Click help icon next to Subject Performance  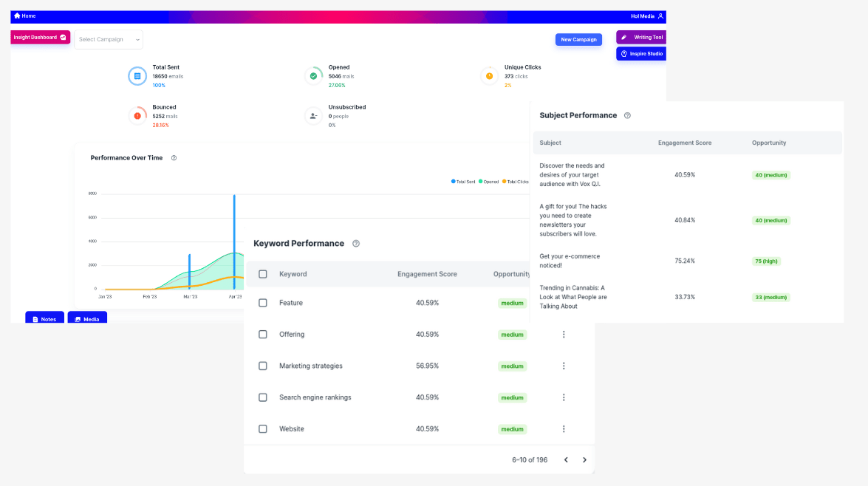pos(627,116)
